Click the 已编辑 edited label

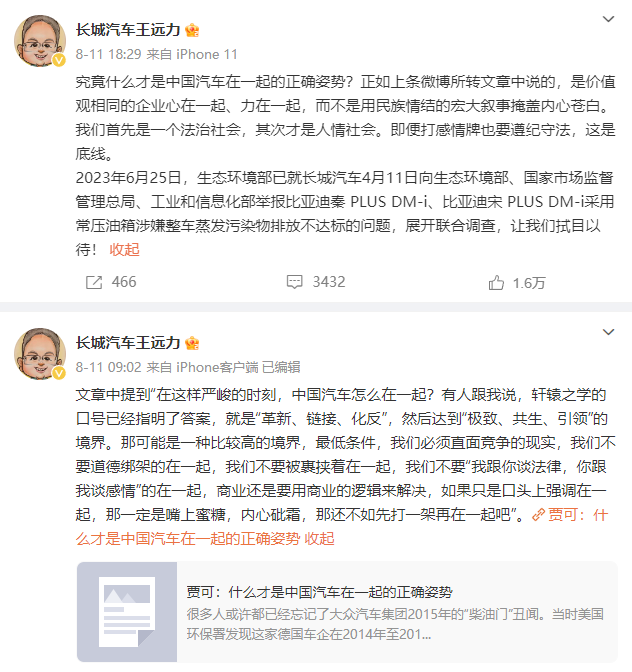[x=281, y=367]
